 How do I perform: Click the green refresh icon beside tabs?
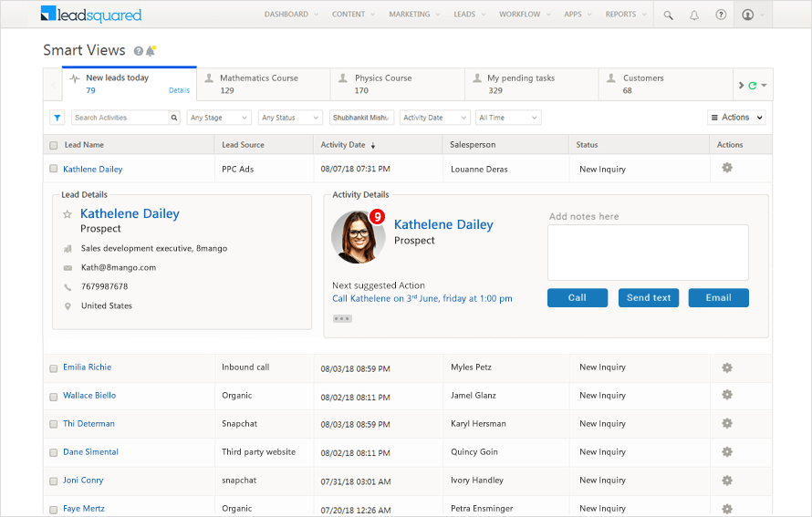point(752,86)
